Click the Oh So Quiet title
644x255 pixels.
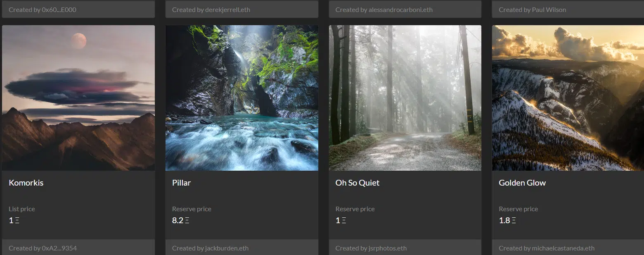click(x=358, y=183)
